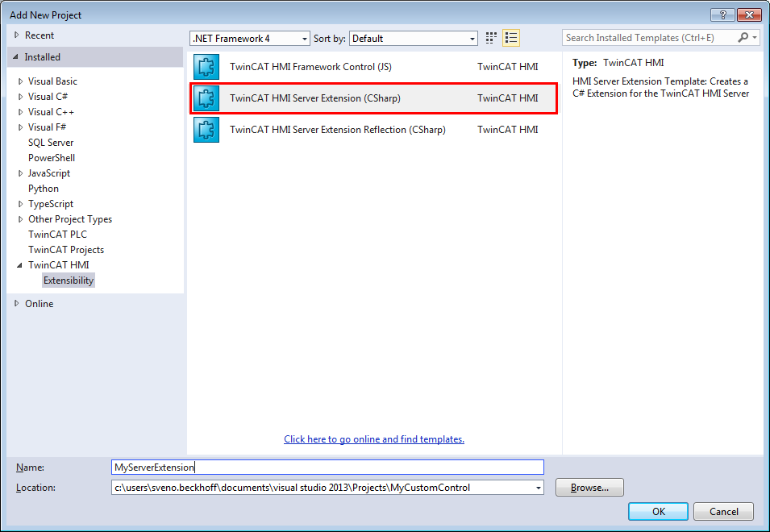Select SQL Server in the template tree
770x532 pixels.
(51, 143)
